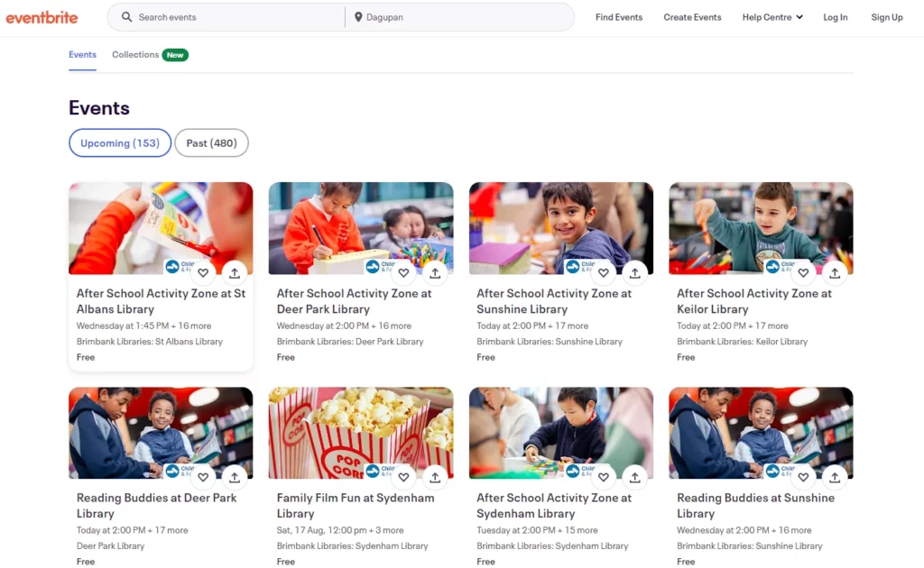Click the Keilor Library event photo

(x=761, y=228)
